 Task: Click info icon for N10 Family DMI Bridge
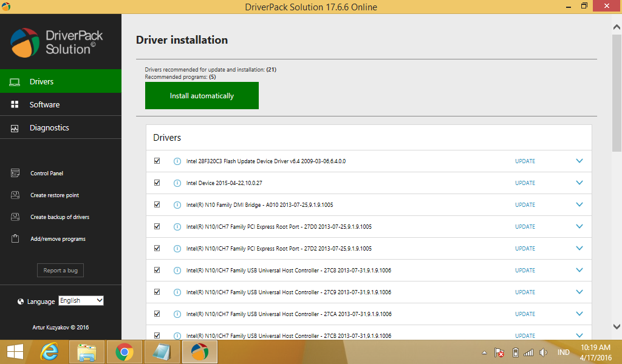click(x=177, y=205)
